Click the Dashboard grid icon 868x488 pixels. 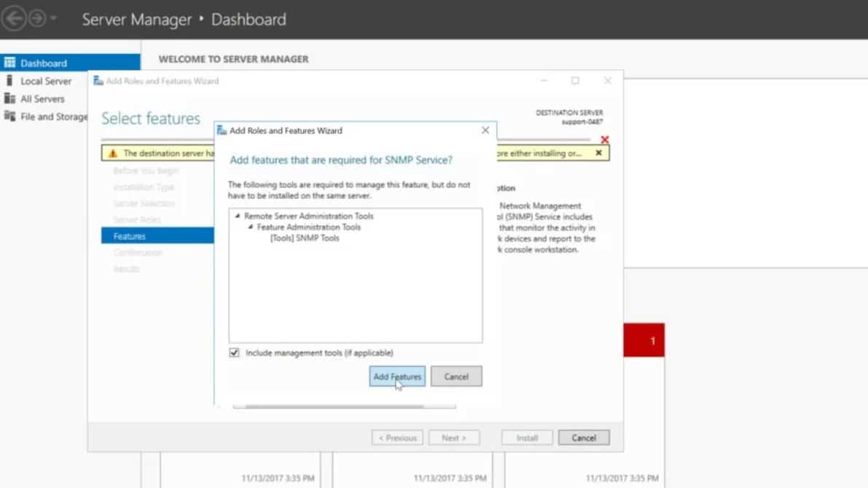[x=9, y=63]
